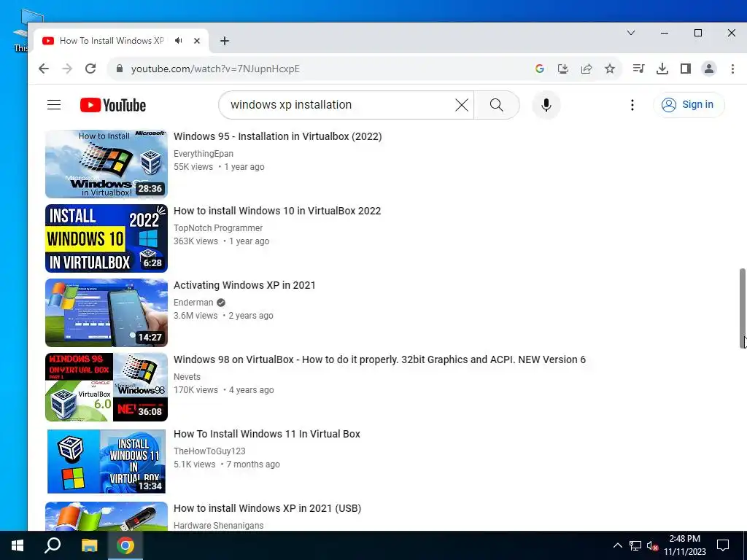Click the 3.6M views text under Enderman
747x560 pixels.
coord(196,316)
